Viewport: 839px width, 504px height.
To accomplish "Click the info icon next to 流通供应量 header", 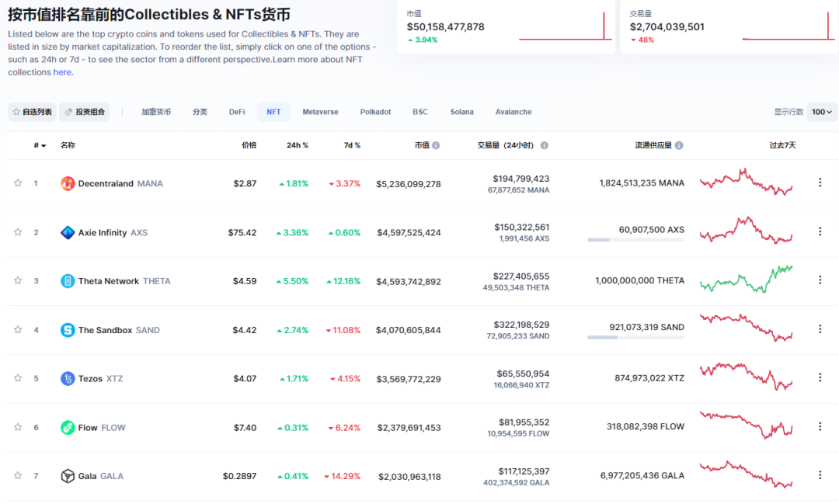I will [x=679, y=145].
